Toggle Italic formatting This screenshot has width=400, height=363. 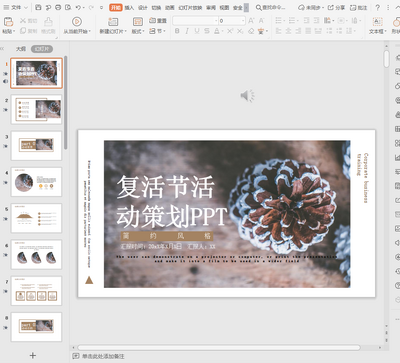(x=187, y=31)
